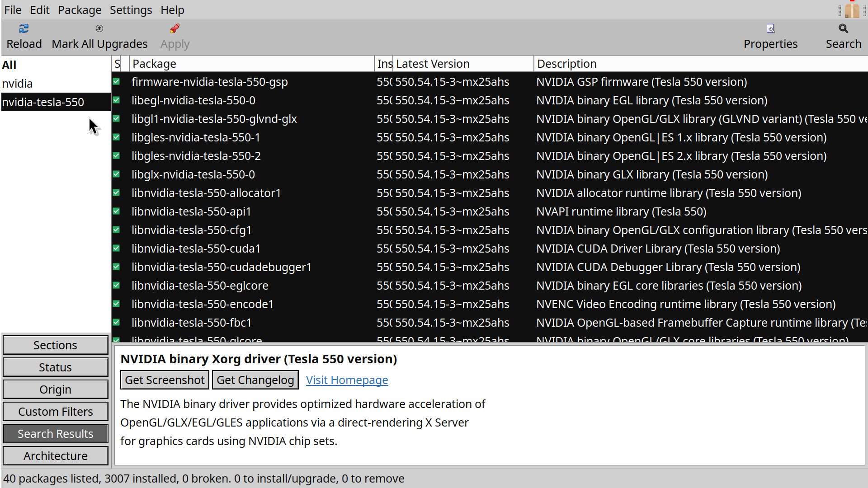Select package name libnvidia-tesla-550-cudadebugger1
The image size is (868, 488).
(222, 267)
